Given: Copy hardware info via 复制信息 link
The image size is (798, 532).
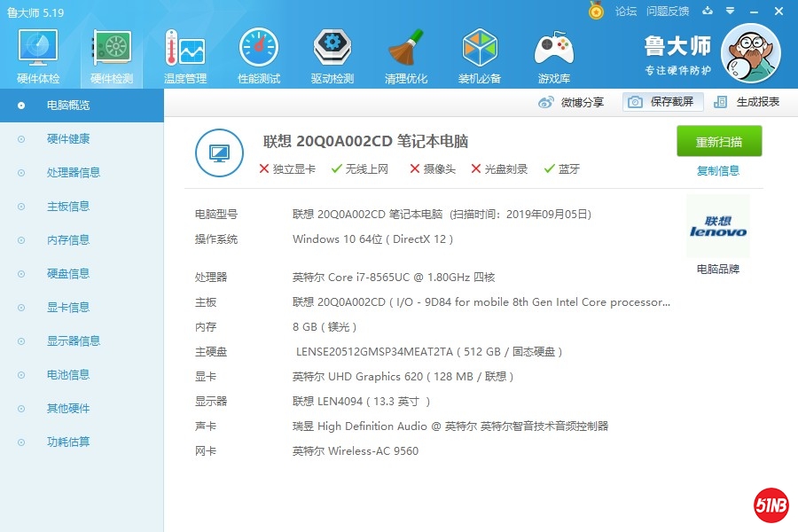Looking at the screenshot, I should coord(718,170).
